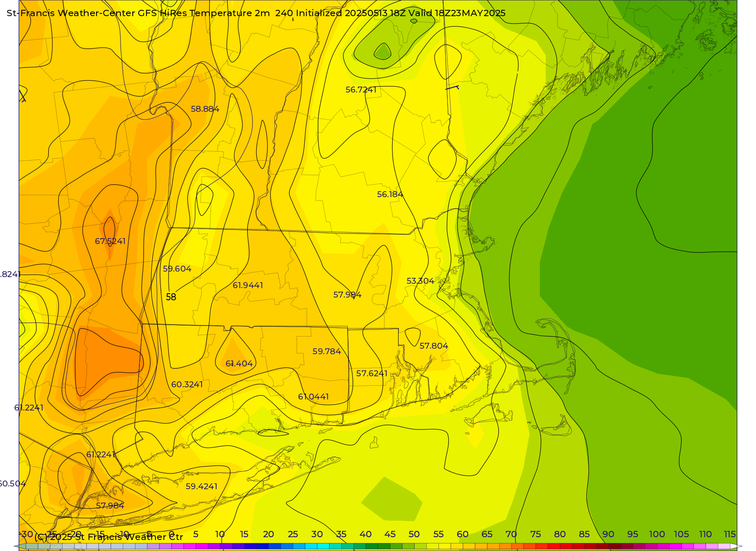Click the 61.9441 temperature label
Viewport: 756px width, 551px height.
pos(248,285)
